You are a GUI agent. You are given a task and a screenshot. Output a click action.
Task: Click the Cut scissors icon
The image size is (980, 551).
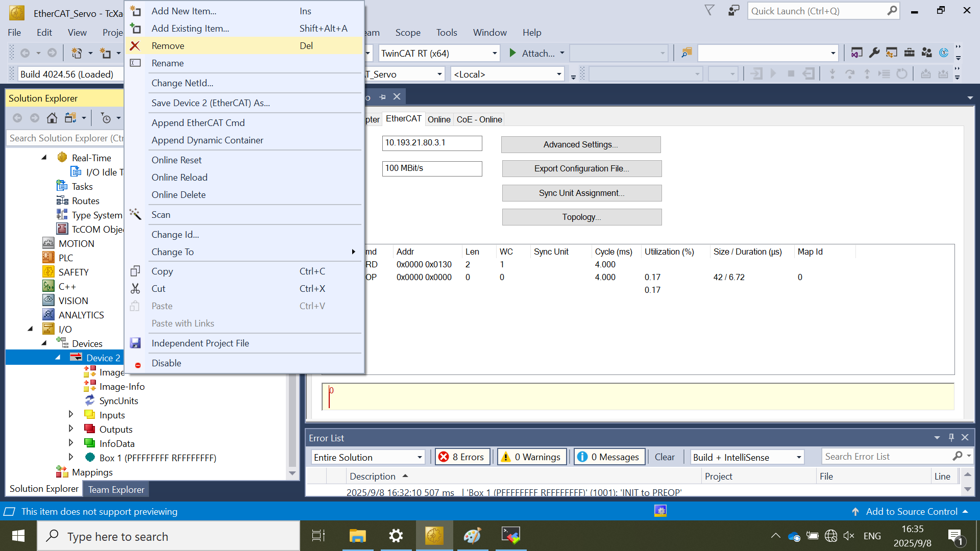[x=135, y=289]
